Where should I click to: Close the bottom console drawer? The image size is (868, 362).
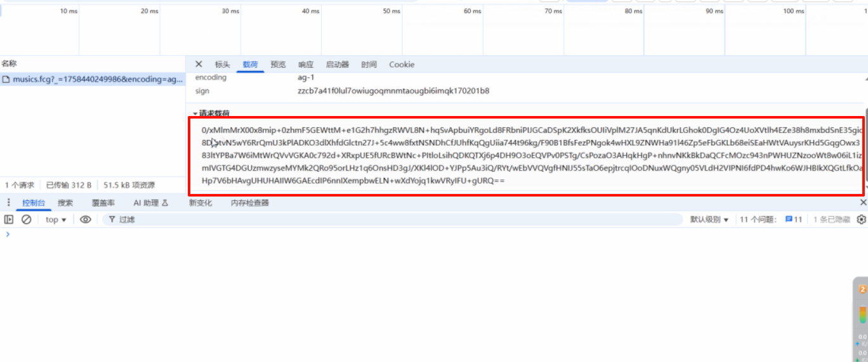(x=863, y=202)
